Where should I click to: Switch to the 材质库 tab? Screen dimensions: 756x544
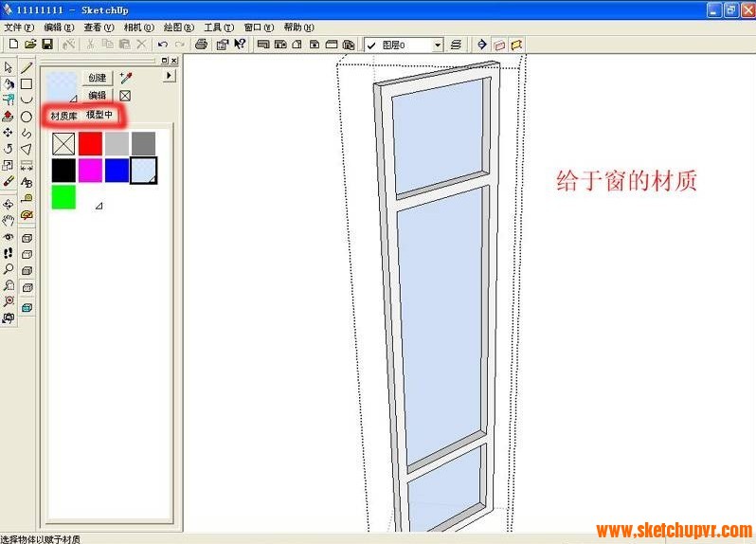(x=63, y=116)
